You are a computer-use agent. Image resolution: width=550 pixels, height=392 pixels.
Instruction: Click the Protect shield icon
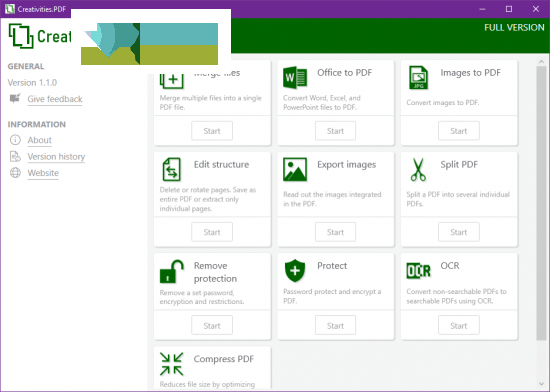(295, 270)
